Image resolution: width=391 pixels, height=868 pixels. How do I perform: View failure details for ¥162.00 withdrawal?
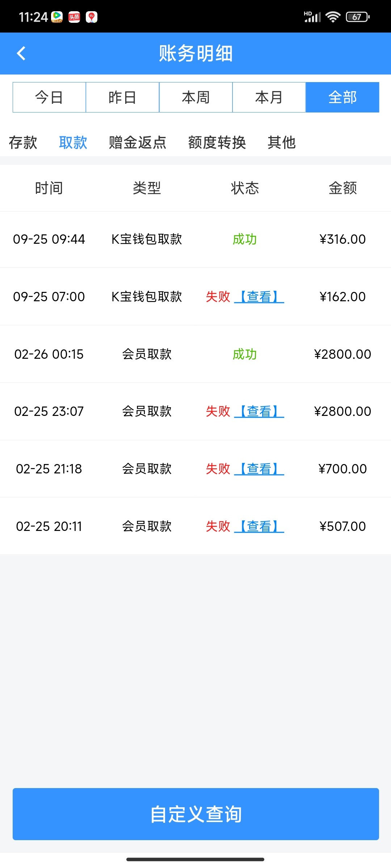pos(259,297)
